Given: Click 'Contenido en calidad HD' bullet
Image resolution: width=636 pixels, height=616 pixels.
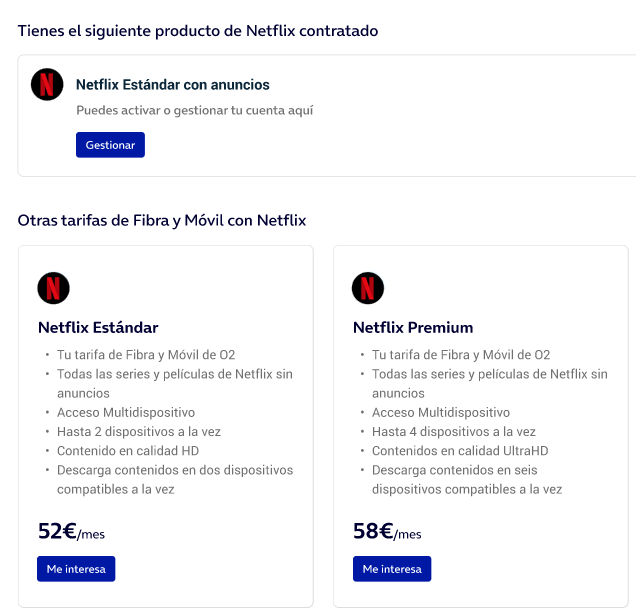Looking at the screenshot, I should click(128, 451).
